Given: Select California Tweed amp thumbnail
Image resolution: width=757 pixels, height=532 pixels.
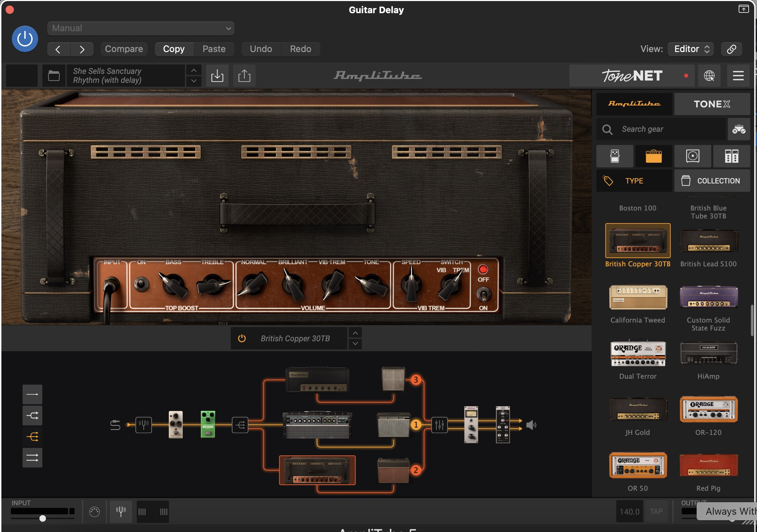Looking at the screenshot, I should pyautogui.click(x=638, y=297).
